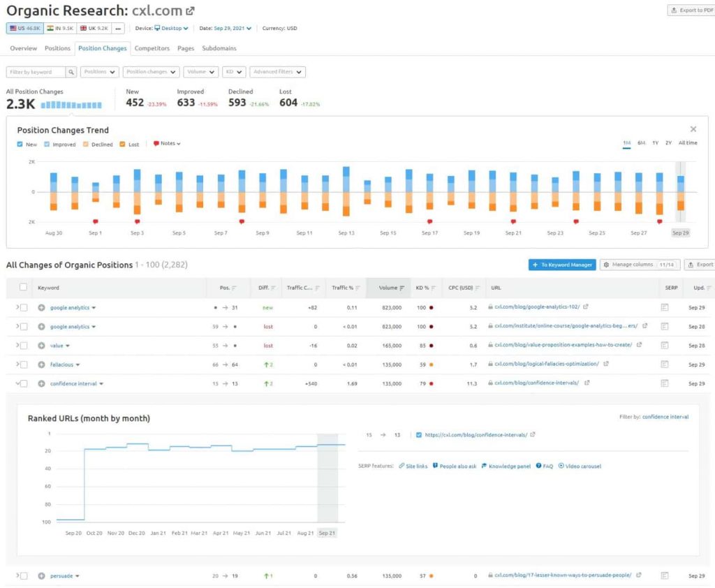The height and width of the screenshot is (588, 715).
Task: Open SERP snapshot for fallacious row
Action: [x=665, y=365]
